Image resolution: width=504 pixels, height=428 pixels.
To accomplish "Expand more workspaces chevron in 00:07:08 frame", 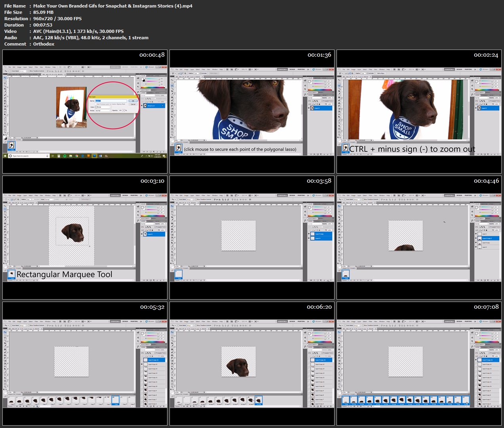I will coord(475,321).
